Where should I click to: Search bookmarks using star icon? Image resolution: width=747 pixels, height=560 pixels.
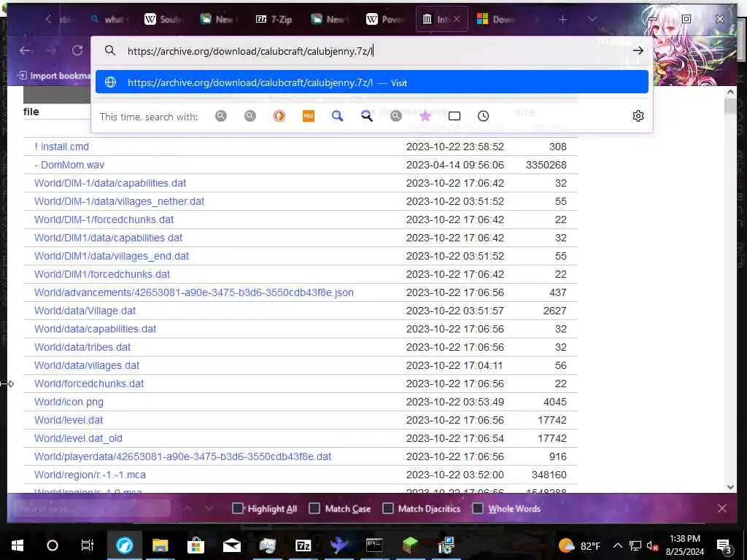425,116
